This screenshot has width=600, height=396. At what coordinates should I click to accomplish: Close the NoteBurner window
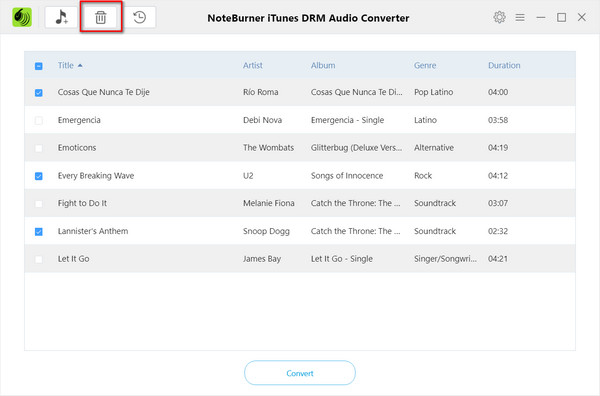pos(582,17)
